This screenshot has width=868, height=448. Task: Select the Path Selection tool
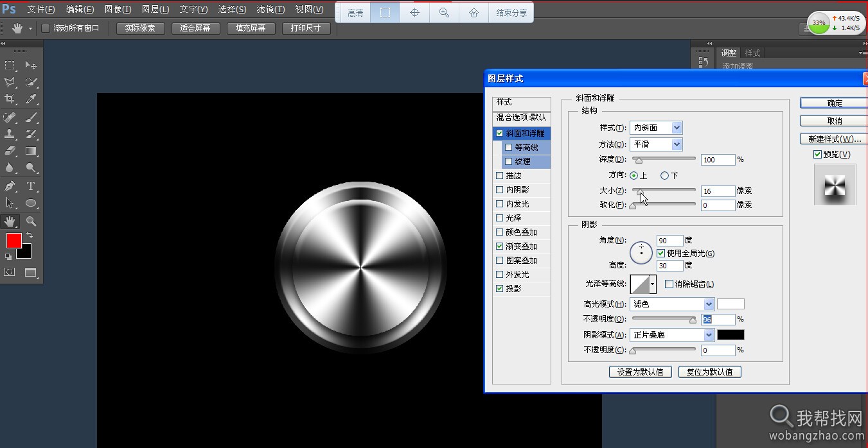point(10,203)
